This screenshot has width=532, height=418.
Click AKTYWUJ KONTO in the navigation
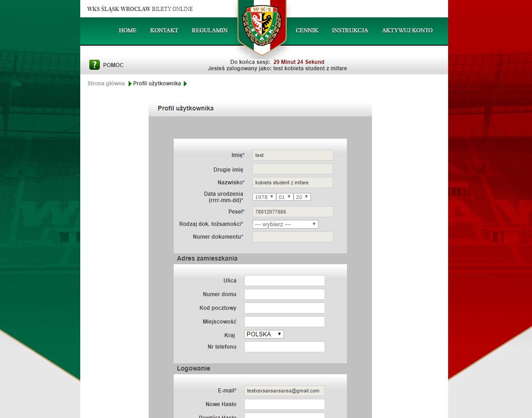(407, 31)
